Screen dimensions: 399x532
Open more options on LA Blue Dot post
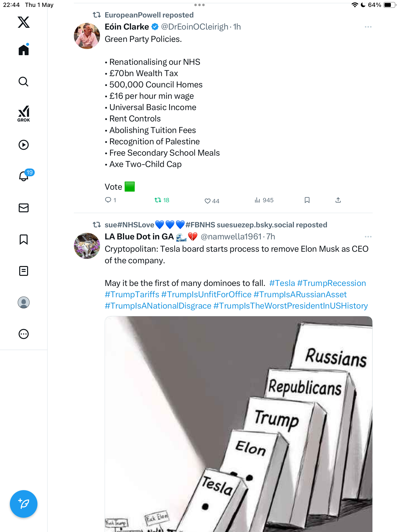(368, 237)
